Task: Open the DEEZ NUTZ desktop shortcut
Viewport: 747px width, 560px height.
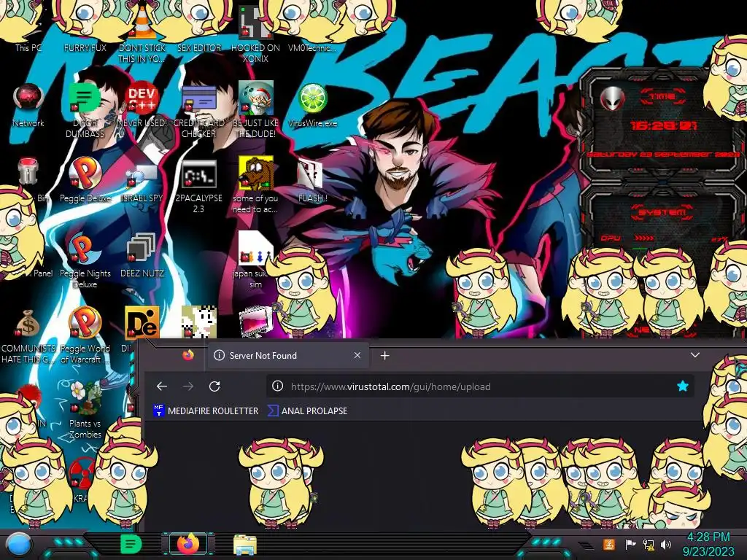Action: [142, 249]
